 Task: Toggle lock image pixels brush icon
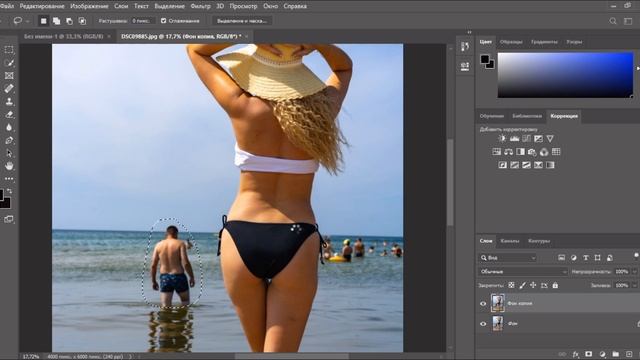click(x=522, y=285)
